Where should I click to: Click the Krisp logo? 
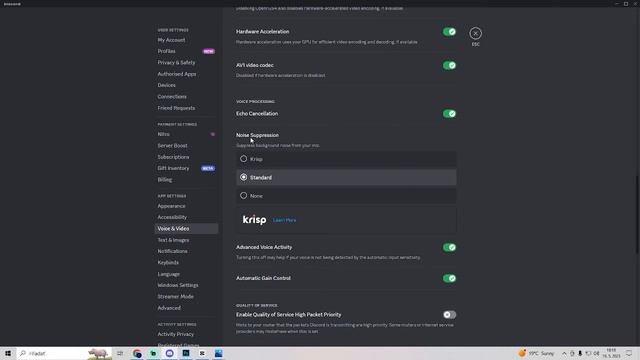[x=254, y=220]
